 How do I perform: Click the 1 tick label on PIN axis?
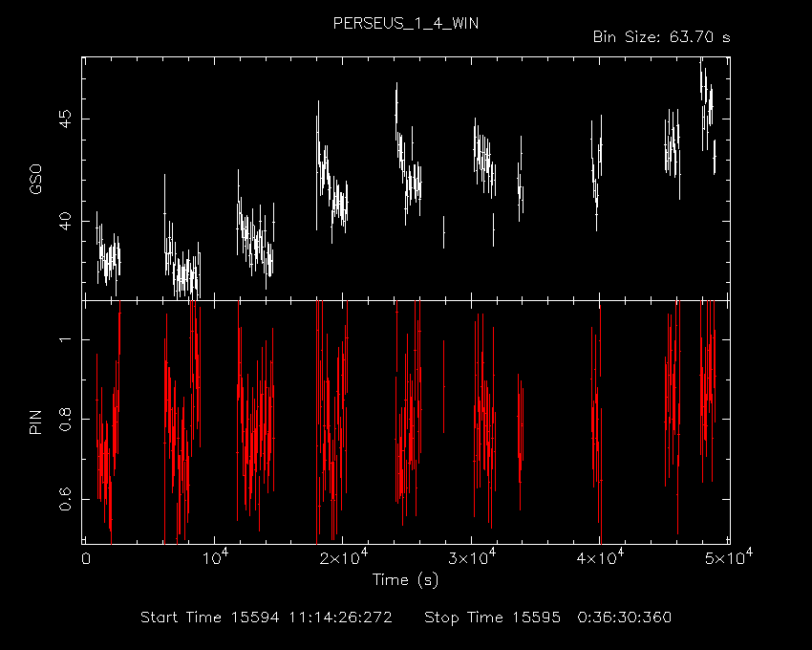pyautogui.click(x=65, y=339)
